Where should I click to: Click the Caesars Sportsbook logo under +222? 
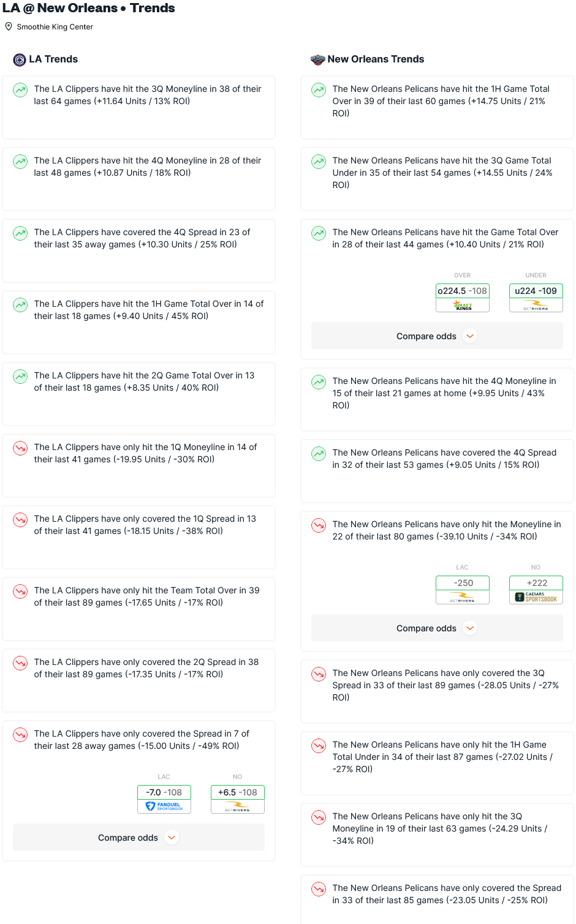536,597
